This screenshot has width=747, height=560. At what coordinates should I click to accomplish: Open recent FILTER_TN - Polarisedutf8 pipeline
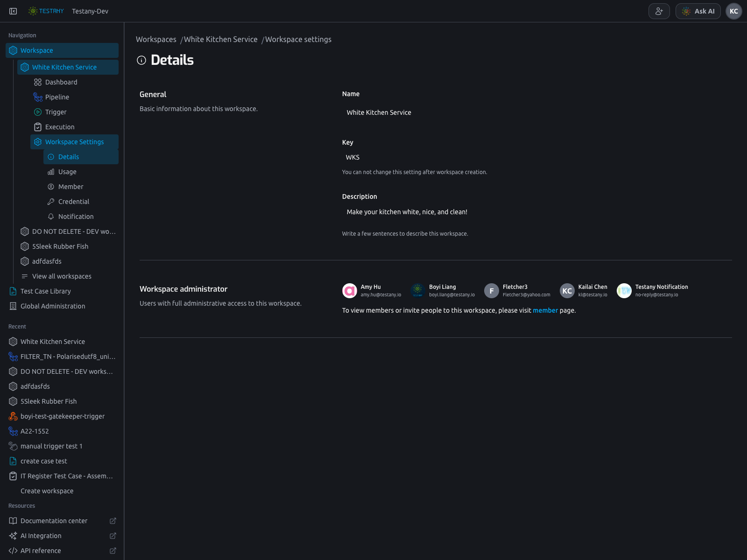pyautogui.click(x=62, y=357)
